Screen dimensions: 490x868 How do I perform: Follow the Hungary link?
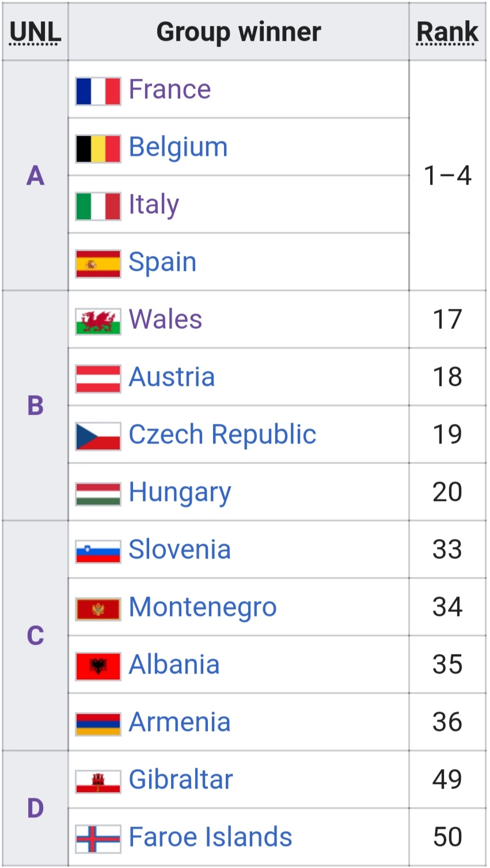tap(180, 493)
